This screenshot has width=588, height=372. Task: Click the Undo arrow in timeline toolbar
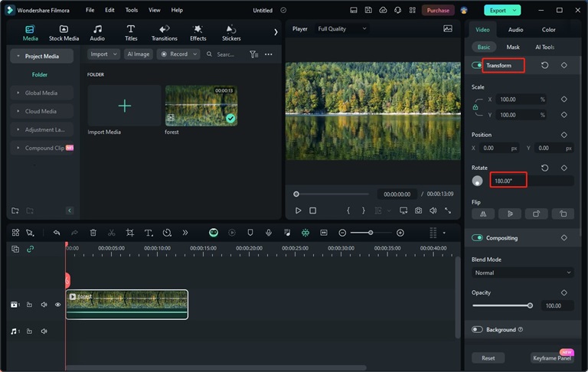(56, 233)
